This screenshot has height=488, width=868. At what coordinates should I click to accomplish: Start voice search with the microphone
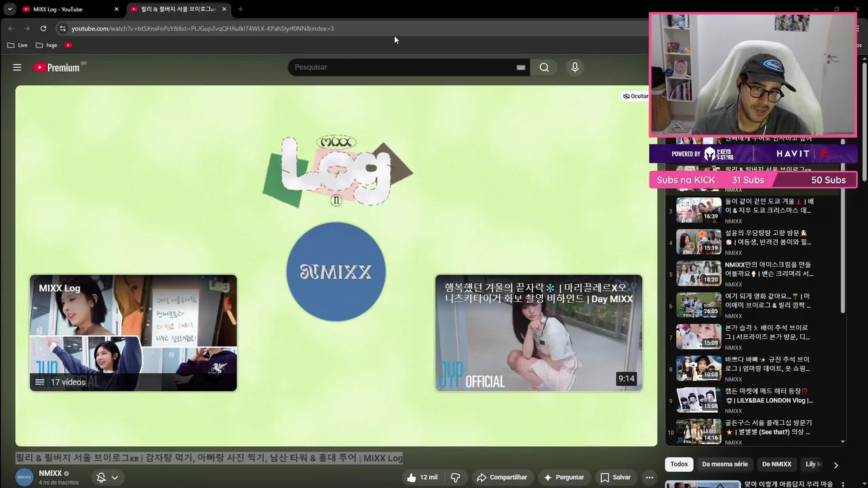click(x=574, y=67)
